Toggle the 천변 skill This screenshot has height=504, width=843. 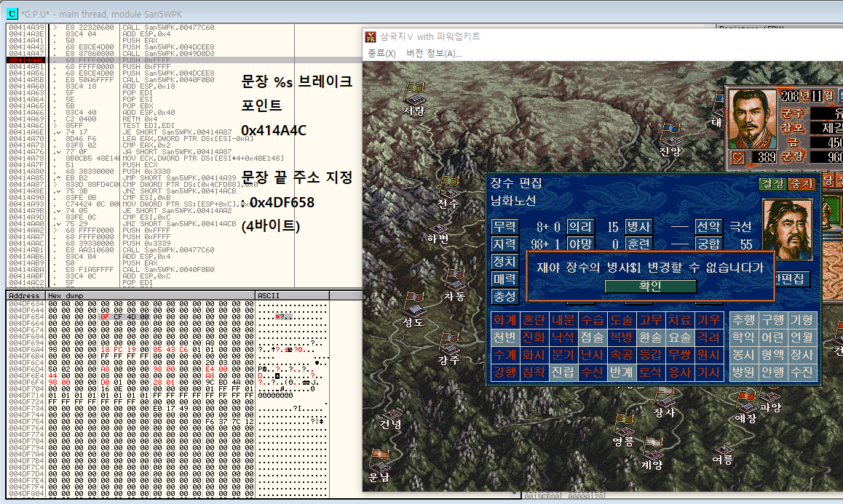pyautogui.click(x=504, y=337)
